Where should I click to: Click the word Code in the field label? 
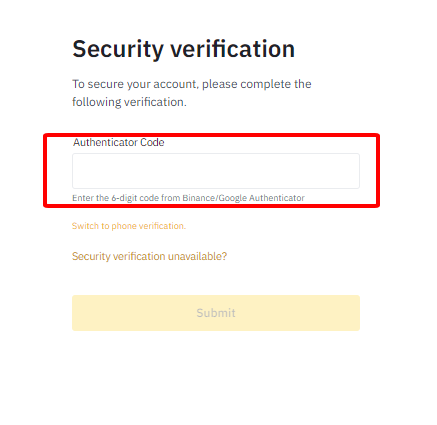152,142
